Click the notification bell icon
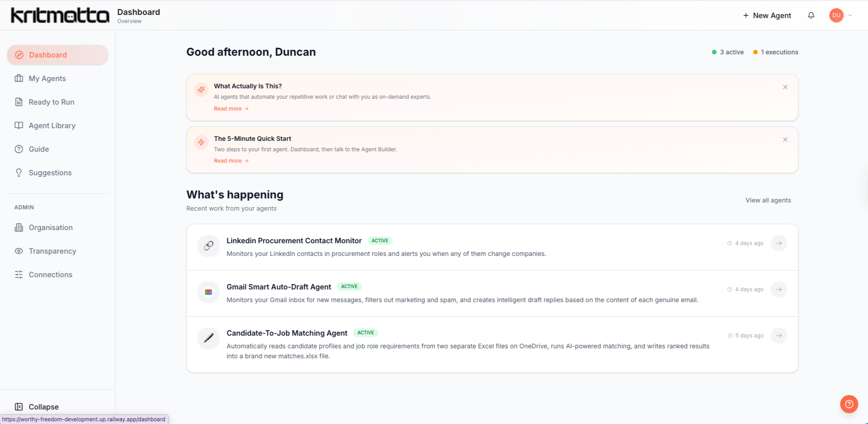Viewport: 868px width, 424px height. point(811,15)
